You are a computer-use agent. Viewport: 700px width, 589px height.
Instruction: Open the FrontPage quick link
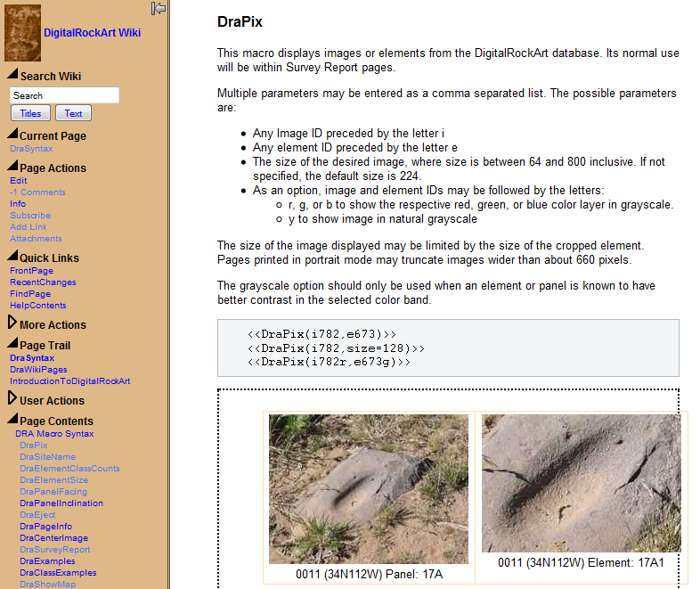31,271
